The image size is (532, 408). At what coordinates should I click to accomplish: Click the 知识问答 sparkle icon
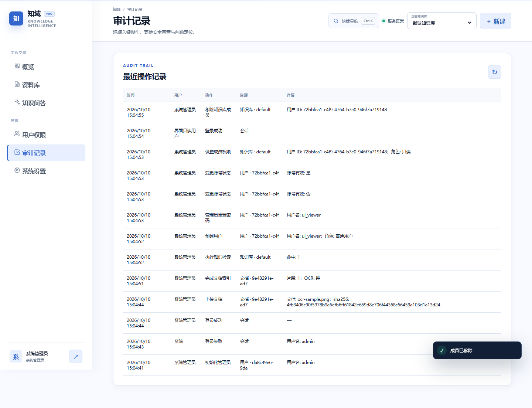point(17,102)
